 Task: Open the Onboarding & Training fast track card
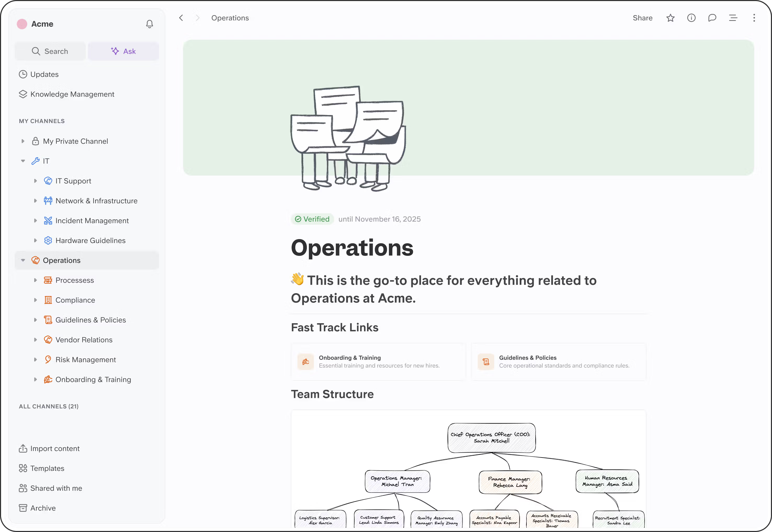click(x=378, y=362)
